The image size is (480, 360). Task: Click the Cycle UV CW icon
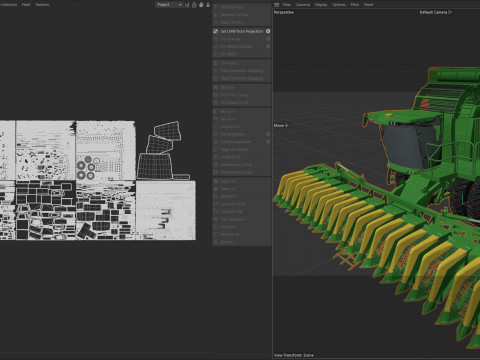216,212
